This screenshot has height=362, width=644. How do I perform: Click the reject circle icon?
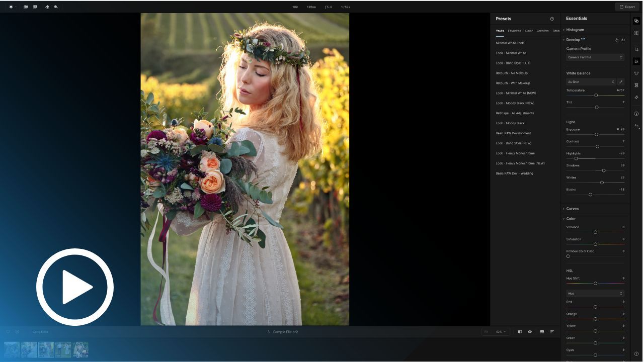click(x=17, y=332)
